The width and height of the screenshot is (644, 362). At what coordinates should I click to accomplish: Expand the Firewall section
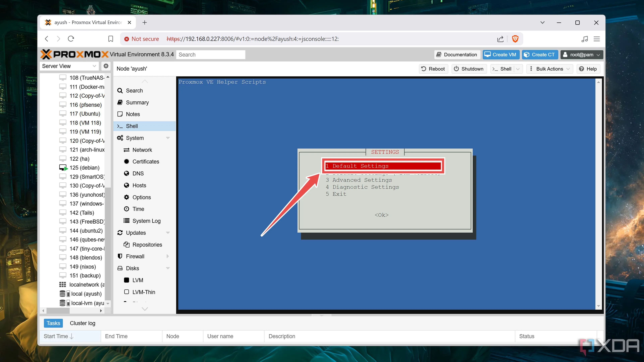point(168,256)
